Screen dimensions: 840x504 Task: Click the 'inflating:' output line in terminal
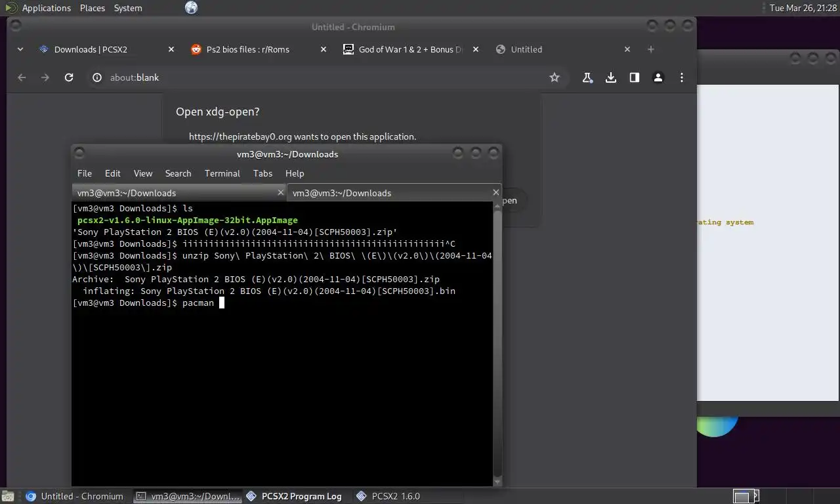pos(269,291)
